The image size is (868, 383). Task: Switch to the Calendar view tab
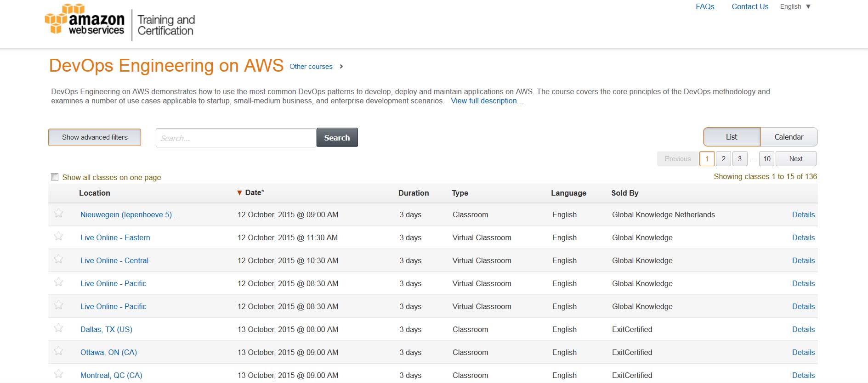click(x=789, y=137)
